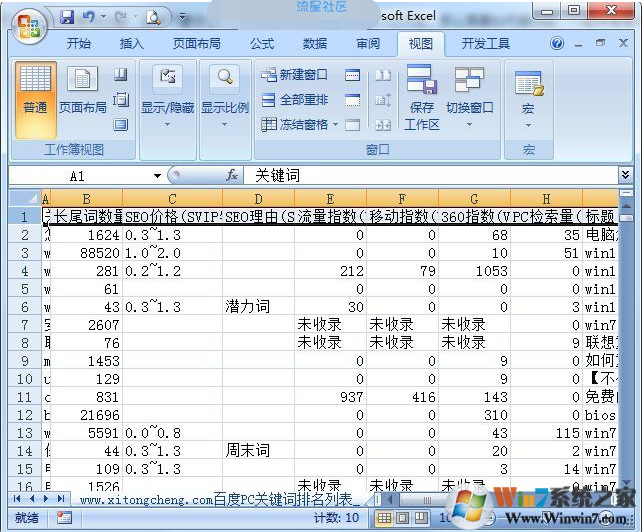Toggle synchronous scrolling icon

pyautogui.click(x=383, y=100)
